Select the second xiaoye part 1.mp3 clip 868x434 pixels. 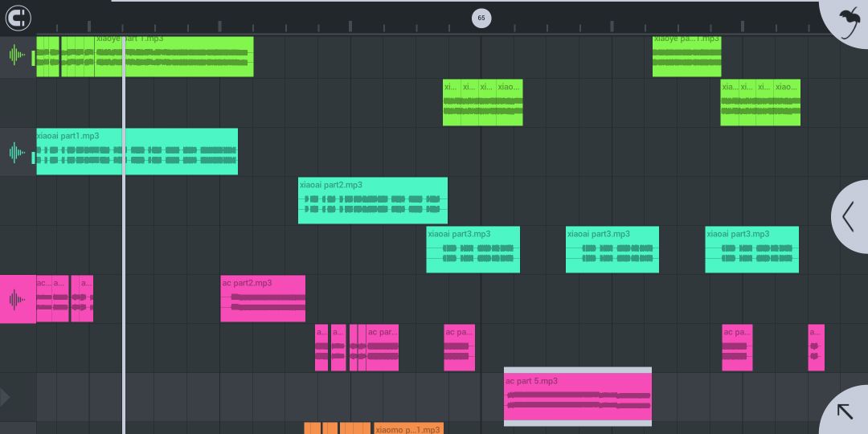[686, 56]
